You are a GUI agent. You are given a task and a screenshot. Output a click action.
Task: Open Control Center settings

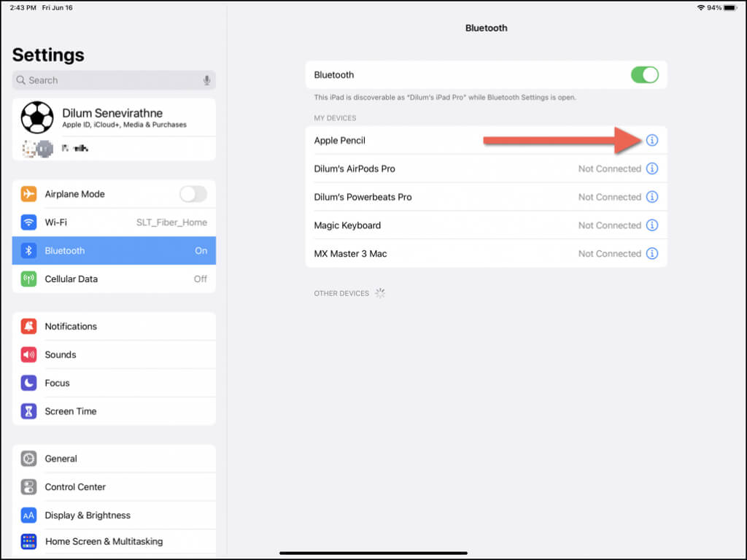[x=114, y=487]
